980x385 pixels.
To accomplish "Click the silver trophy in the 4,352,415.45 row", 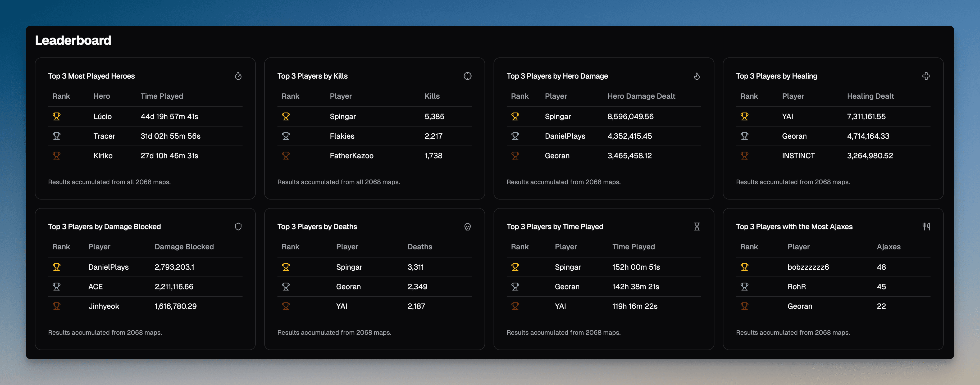I will pyautogui.click(x=515, y=136).
